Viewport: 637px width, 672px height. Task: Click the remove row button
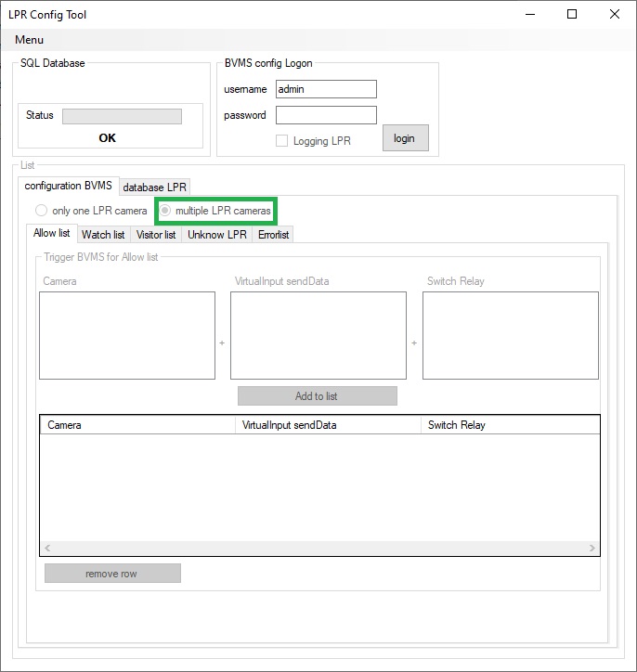coord(111,574)
